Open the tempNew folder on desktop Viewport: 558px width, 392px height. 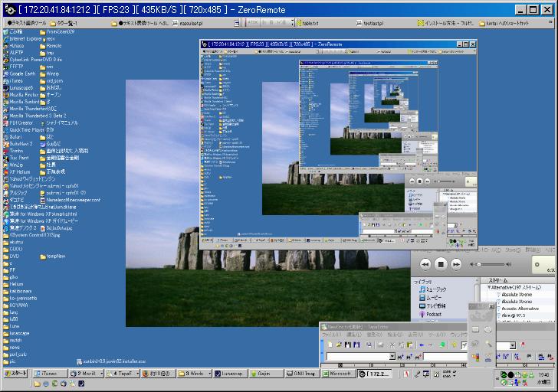tap(53, 256)
